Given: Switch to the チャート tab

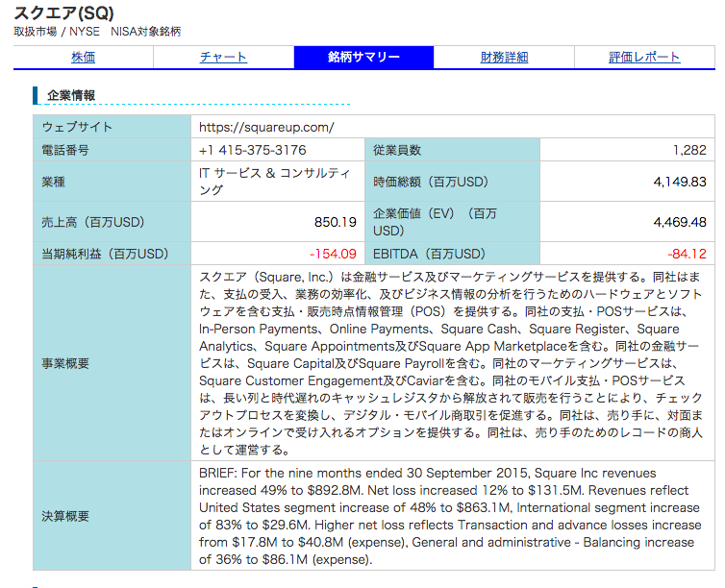Looking at the screenshot, I should [x=223, y=58].
